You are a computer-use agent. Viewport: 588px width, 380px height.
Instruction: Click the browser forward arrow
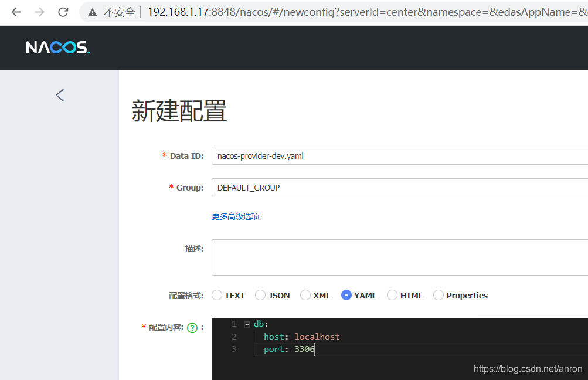(39, 12)
